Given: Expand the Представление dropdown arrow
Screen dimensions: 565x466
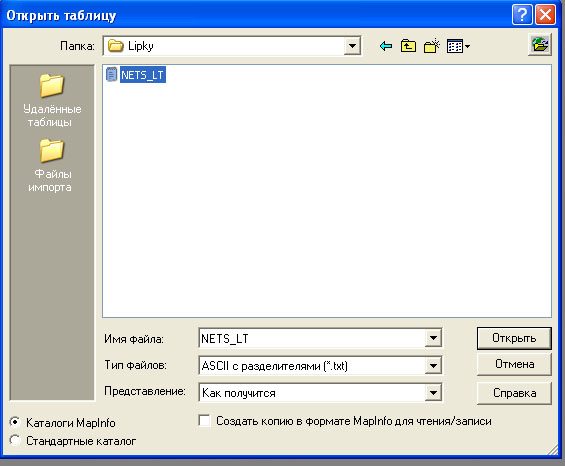Looking at the screenshot, I should click(x=433, y=392).
